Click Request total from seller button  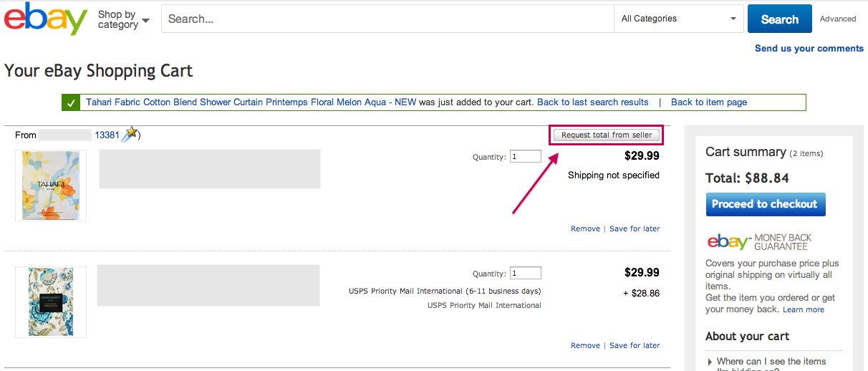coord(606,135)
